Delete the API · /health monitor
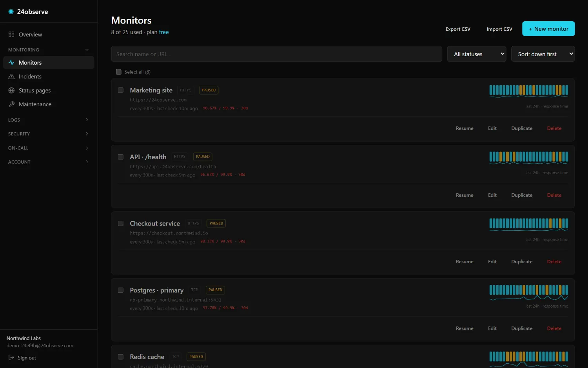Viewport: 588px width, 368px height. tap(554, 195)
